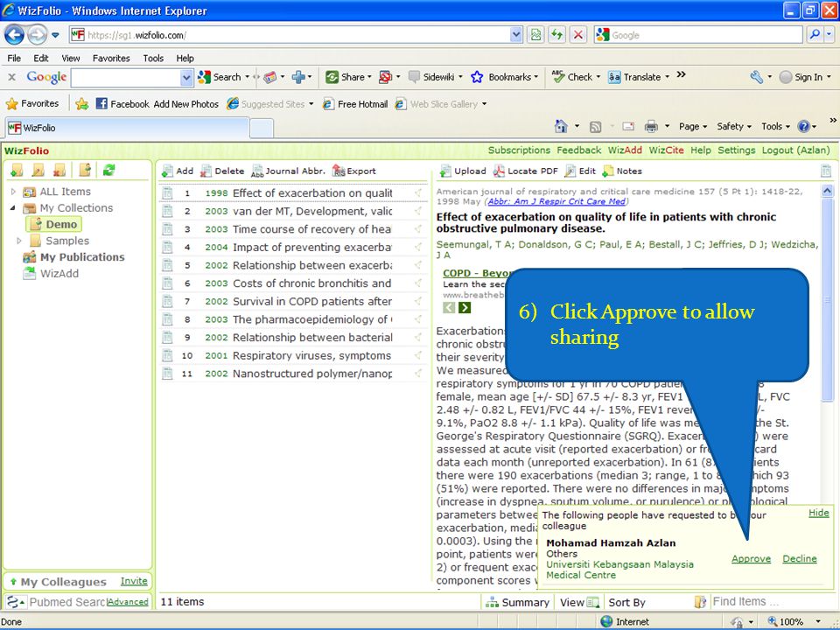Click the browser Forward button
This screenshot has height=630, width=840.
pos(37,35)
